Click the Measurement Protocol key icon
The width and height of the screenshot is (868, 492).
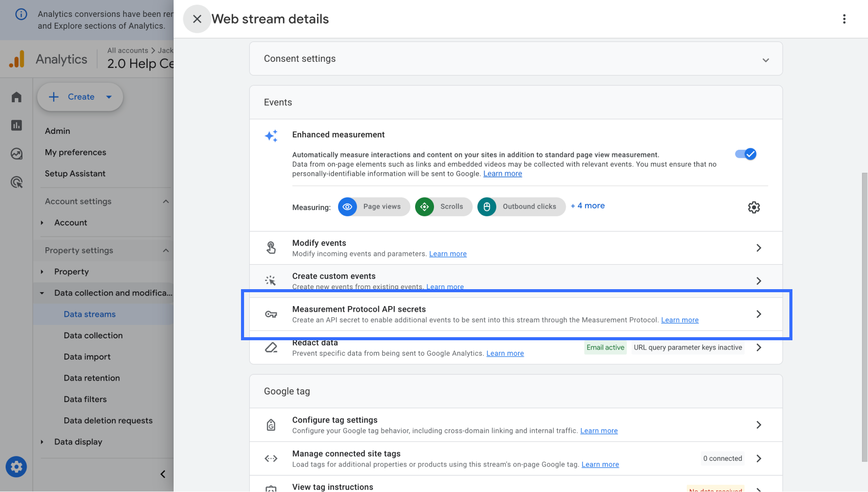coord(271,314)
